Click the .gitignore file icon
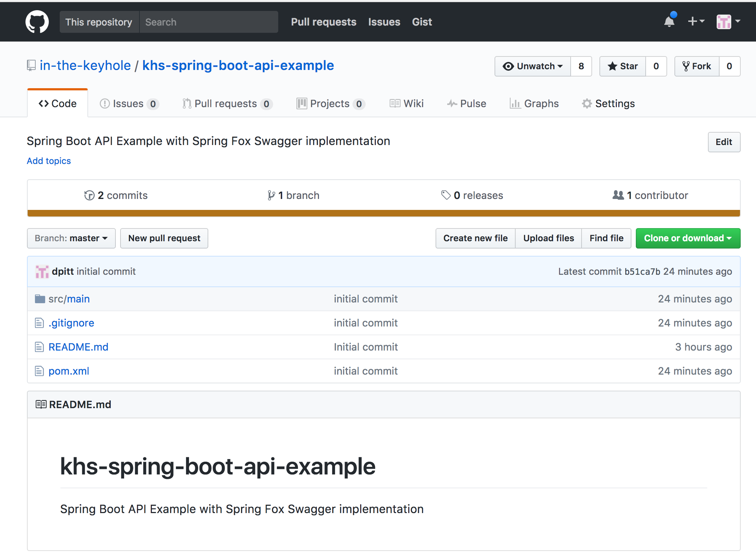756x559 pixels. coord(39,323)
